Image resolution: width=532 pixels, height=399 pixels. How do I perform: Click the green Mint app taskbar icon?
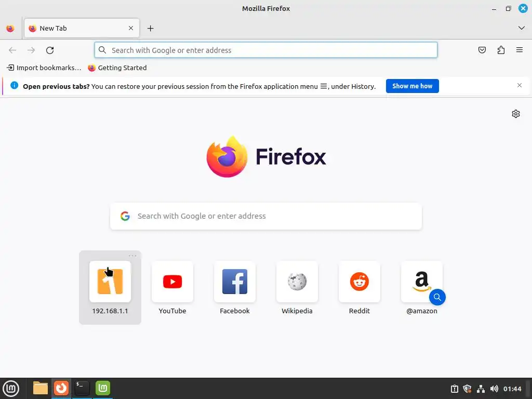click(x=103, y=388)
